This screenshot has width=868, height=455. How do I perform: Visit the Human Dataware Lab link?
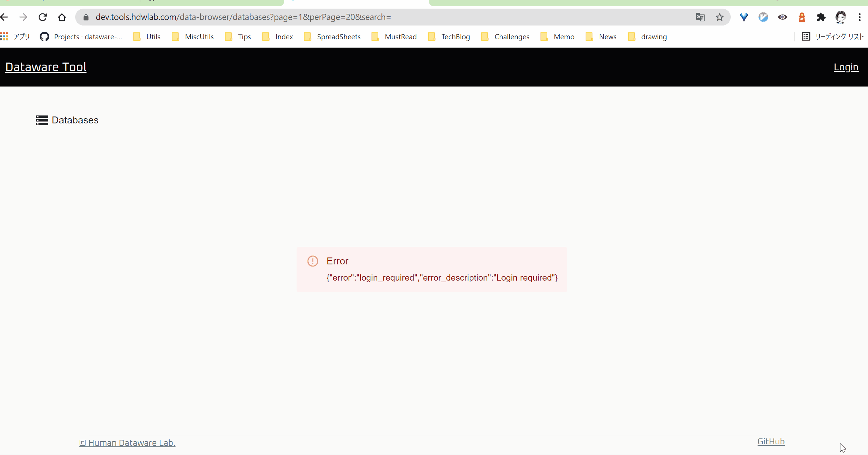point(127,443)
